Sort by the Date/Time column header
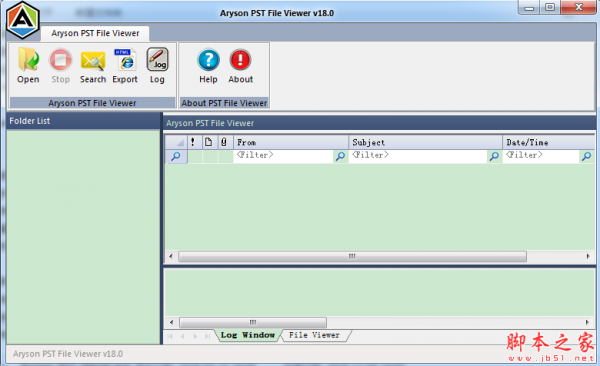The height and width of the screenshot is (366, 600). [x=549, y=142]
